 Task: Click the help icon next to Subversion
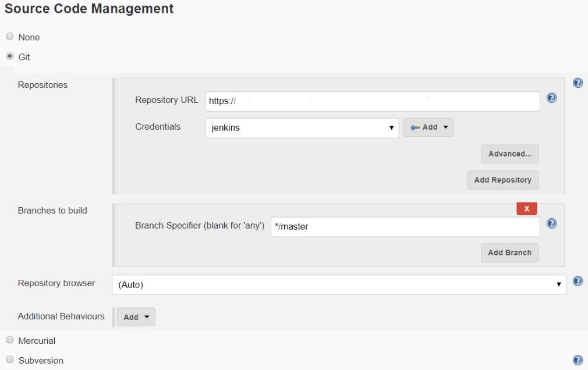(578, 359)
